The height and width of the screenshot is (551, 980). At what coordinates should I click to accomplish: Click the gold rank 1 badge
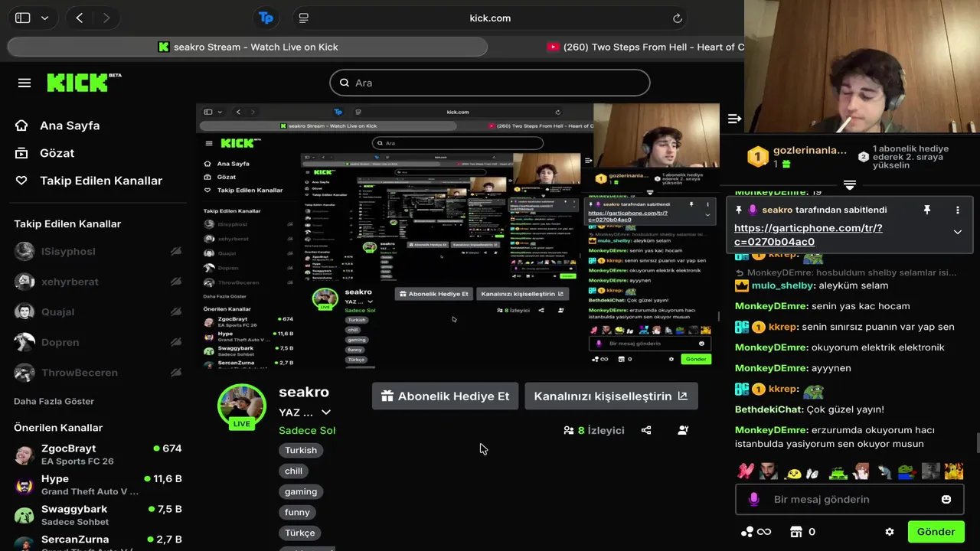757,157
